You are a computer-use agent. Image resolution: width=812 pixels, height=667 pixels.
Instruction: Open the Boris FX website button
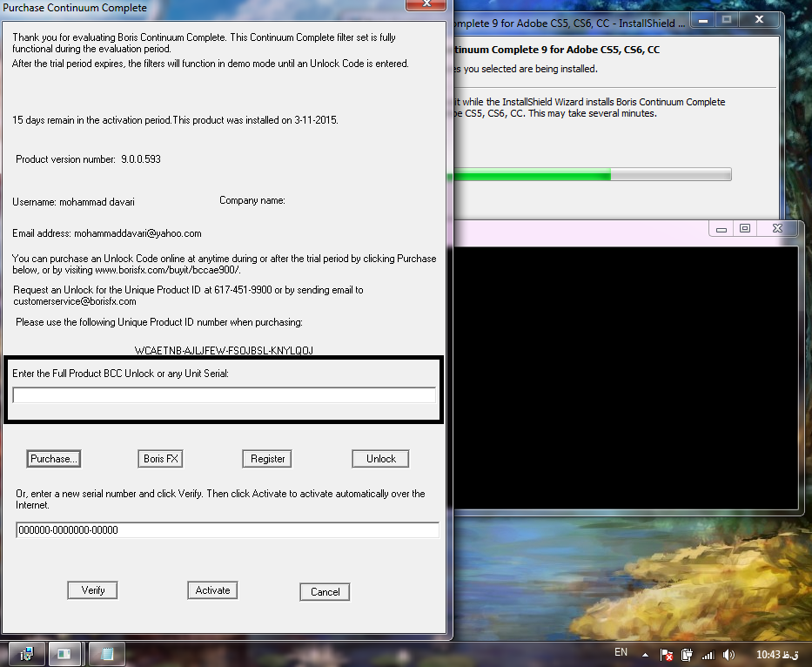(x=160, y=459)
